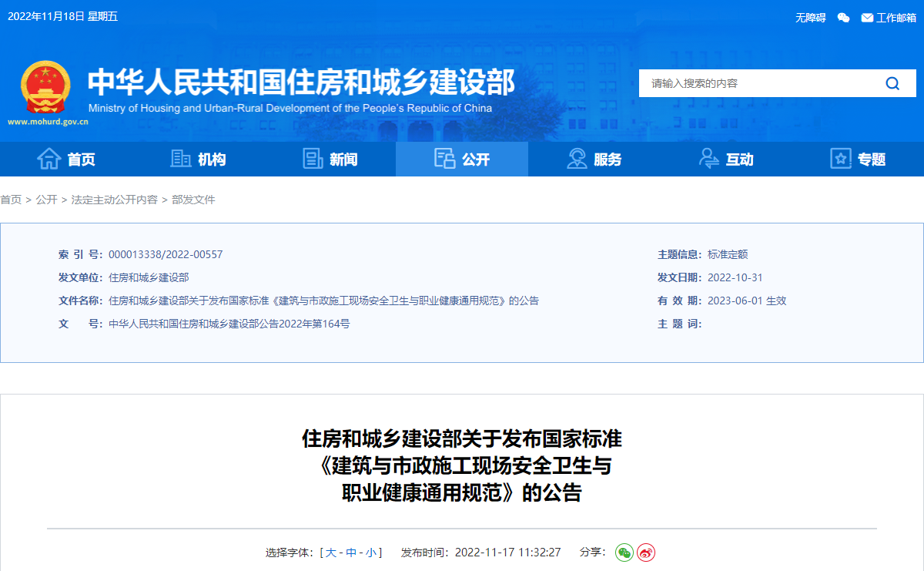
Task: Click the 无障碍 accessibility link
Action: (810, 18)
